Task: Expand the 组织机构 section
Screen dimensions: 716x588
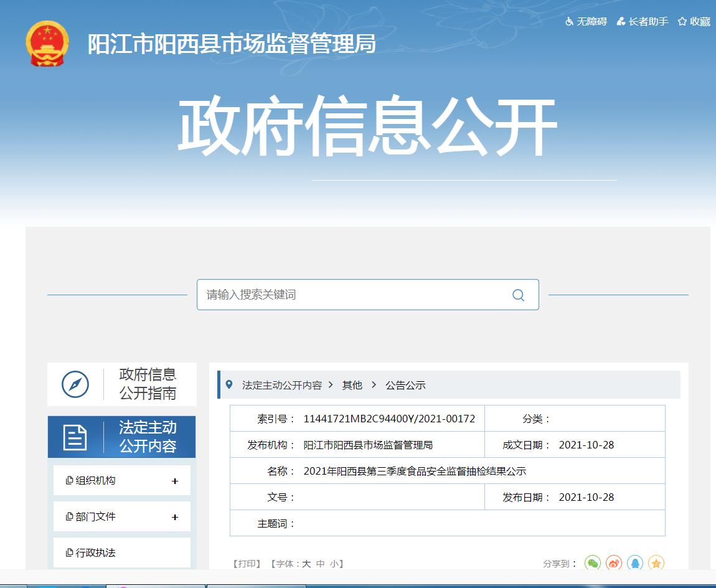Action: tap(121, 480)
